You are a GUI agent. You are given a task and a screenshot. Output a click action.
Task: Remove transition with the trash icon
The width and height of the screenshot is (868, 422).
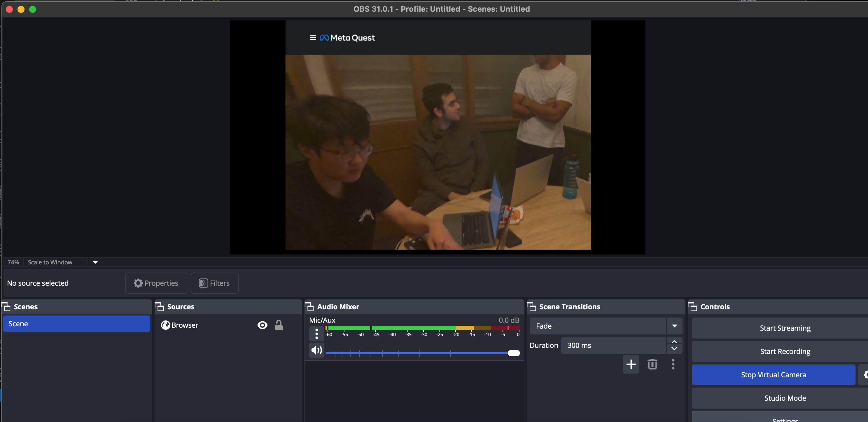(x=652, y=365)
